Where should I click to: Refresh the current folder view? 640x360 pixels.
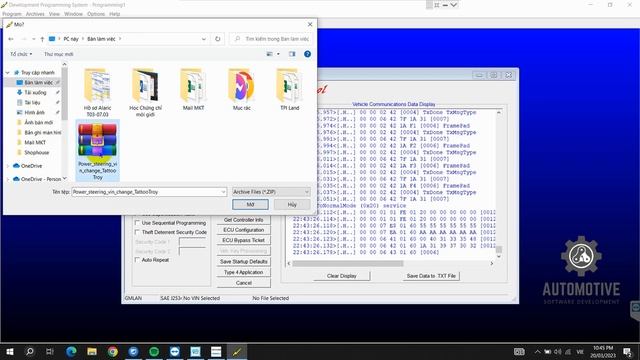pyautogui.click(x=218, y=39)
